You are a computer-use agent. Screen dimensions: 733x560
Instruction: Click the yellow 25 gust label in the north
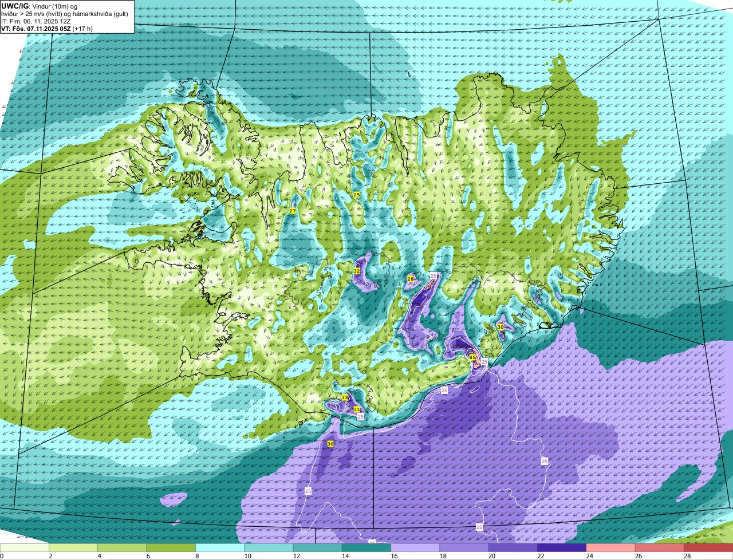(356, 195)
